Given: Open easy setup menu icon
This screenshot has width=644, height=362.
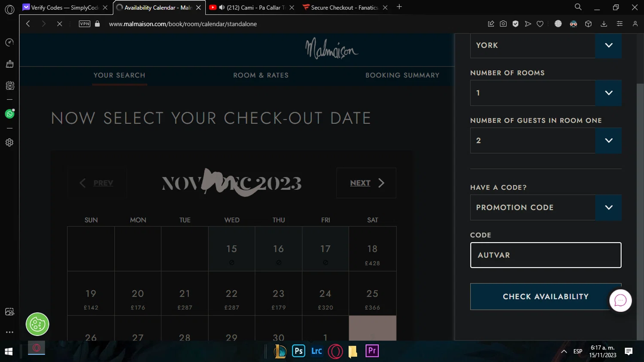Looking at the screenshot, I should pos(620,24).
